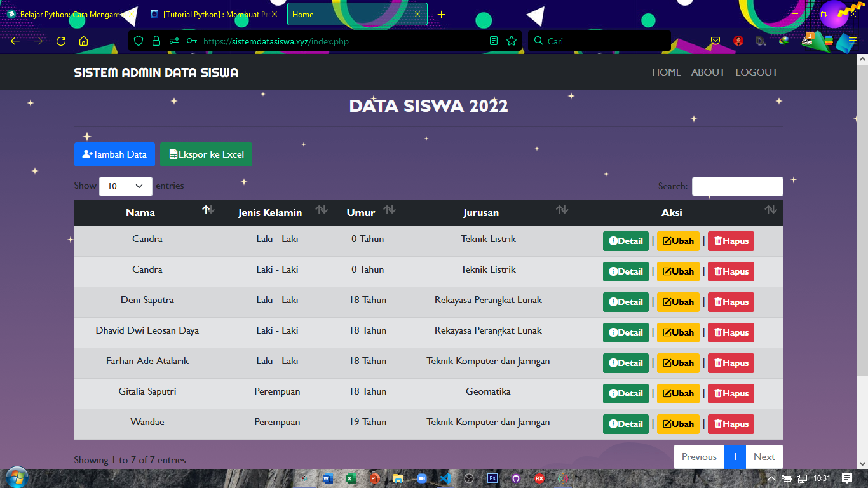Click Tambah Data button
The height and width of the screenshot is (488, 868).
point(114,154)
